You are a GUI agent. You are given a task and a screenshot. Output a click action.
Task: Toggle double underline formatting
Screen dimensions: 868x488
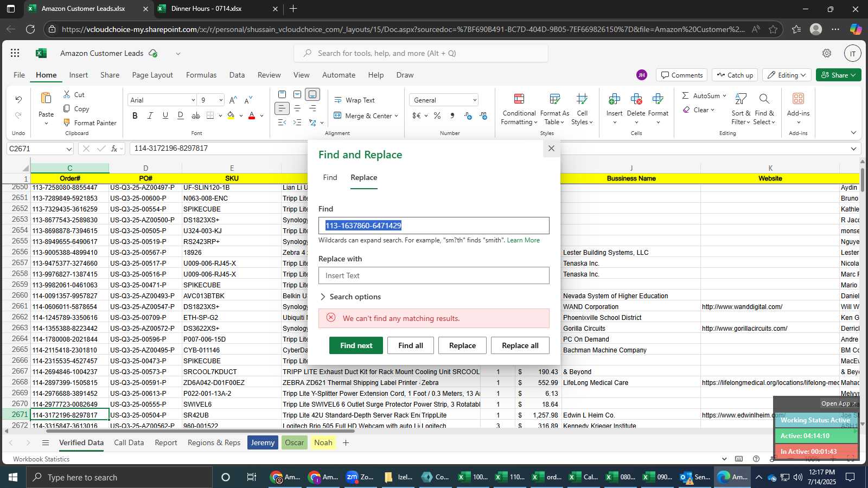pyautogui.click(x=181, y=115)
